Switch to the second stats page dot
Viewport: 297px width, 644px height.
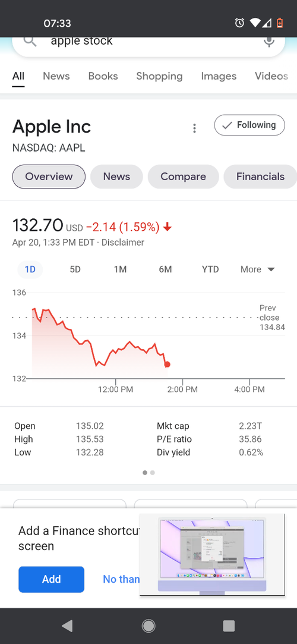(153, 473)
